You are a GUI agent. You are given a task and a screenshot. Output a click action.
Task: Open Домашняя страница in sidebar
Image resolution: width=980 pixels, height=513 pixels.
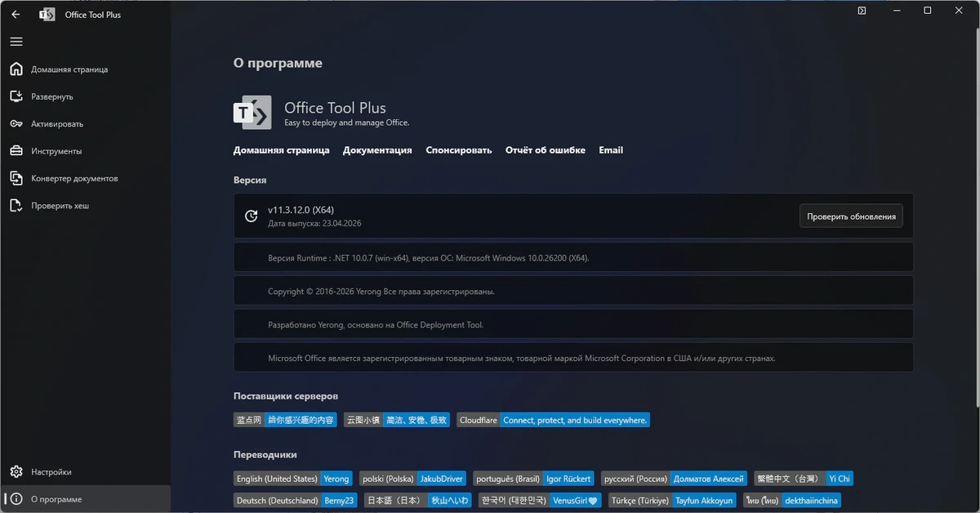[x=85, y=69]
